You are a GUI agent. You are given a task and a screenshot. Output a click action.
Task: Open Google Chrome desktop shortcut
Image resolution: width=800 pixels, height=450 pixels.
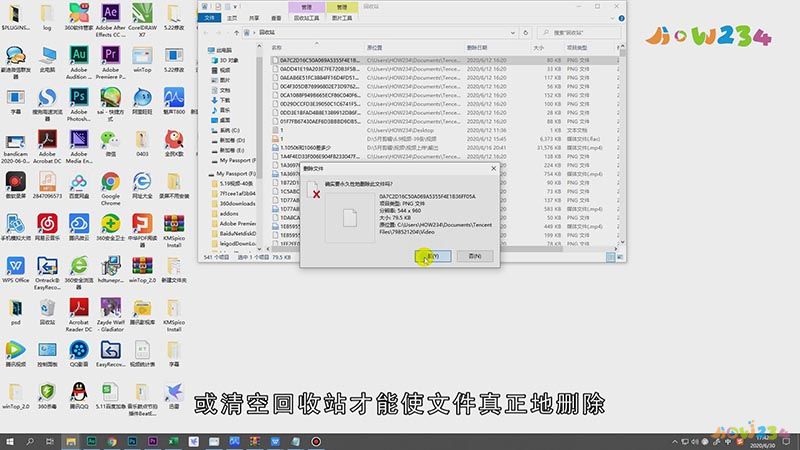coord(110,188)
